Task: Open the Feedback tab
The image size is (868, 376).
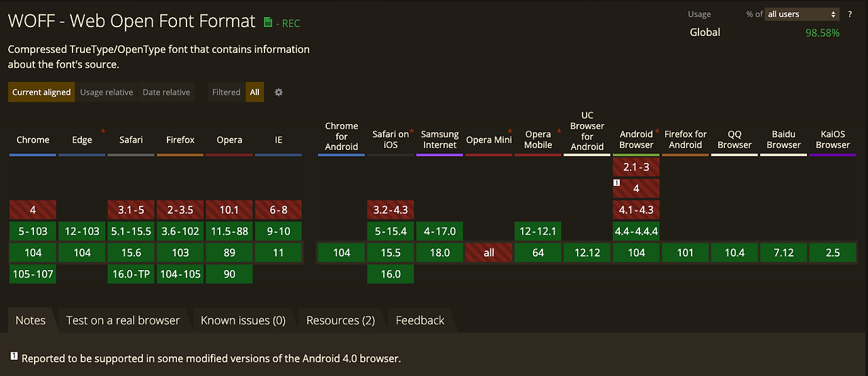Action: [420, 320]
